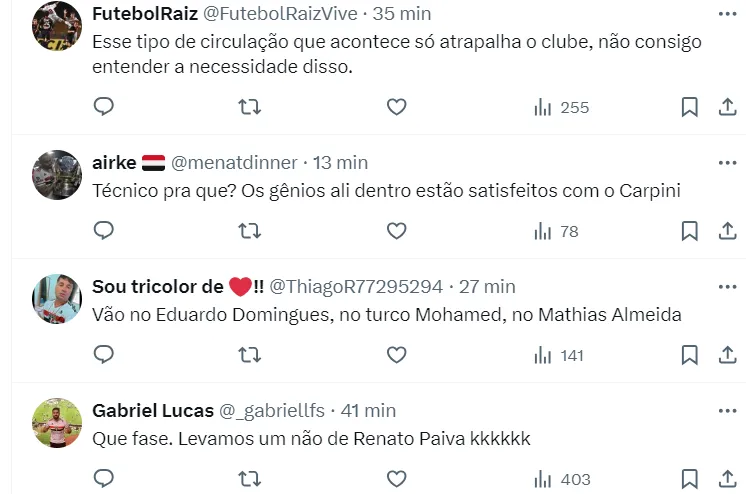Open Gabriel Lucas's profile name link

click(152, 410)
